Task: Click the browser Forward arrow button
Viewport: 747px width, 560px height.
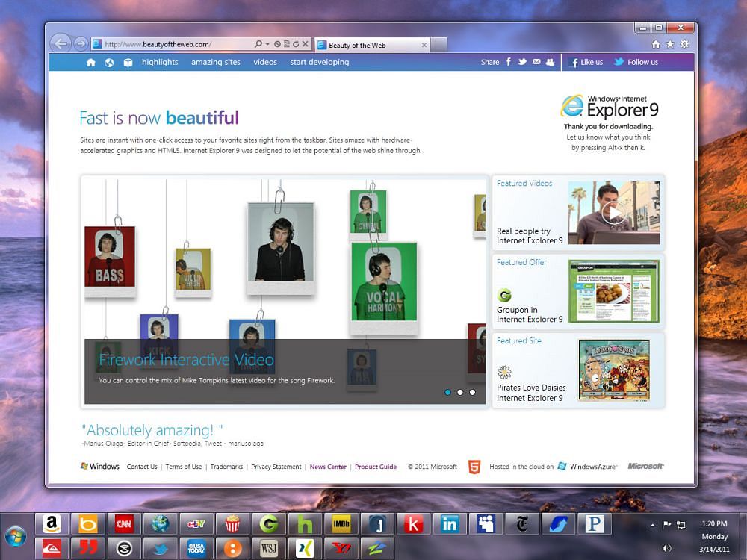Action: click(x=81, y=44)
